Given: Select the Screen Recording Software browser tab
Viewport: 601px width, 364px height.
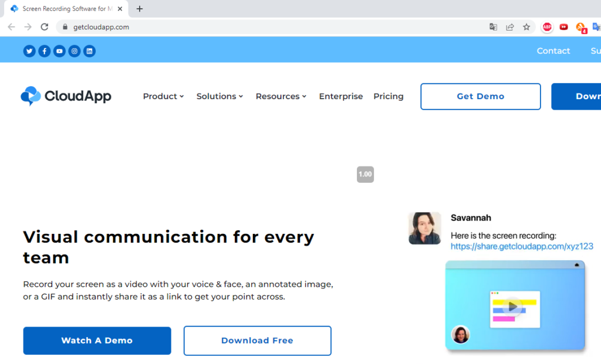Looking at the screenshot, I should coord(66,9).
